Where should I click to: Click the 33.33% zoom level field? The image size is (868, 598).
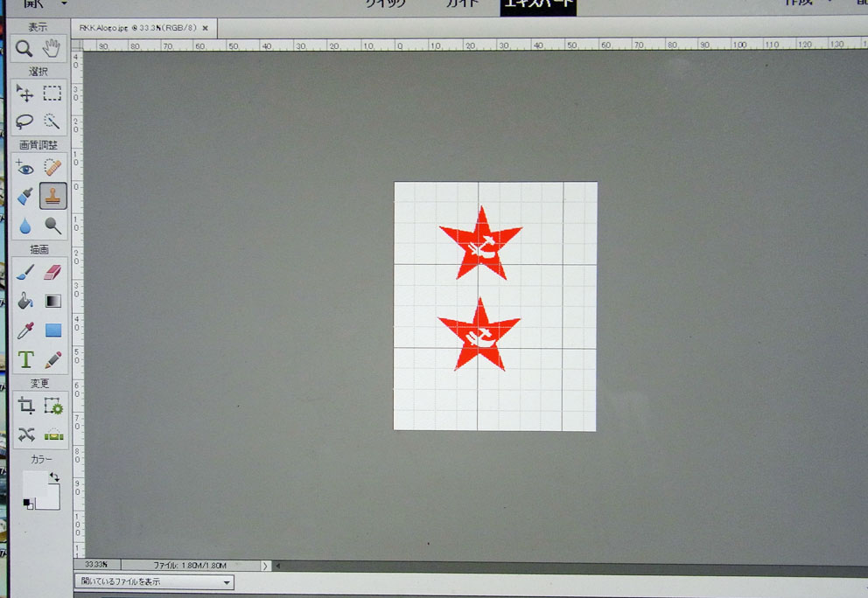pos(96,565)
